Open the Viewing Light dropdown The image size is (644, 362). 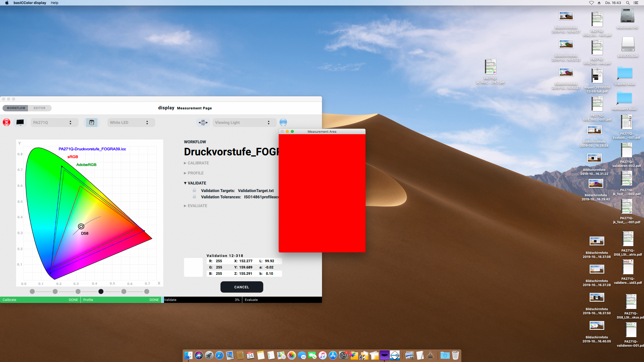pos(244,122)
